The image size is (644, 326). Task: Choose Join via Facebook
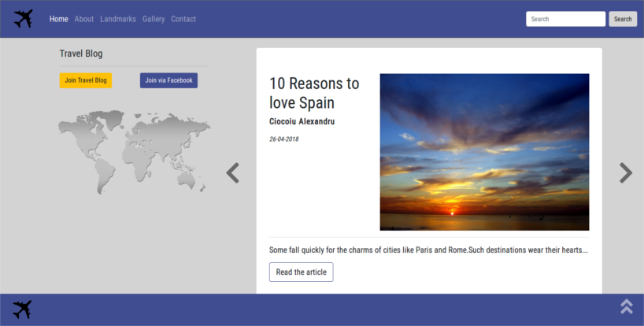pos(168,80)
